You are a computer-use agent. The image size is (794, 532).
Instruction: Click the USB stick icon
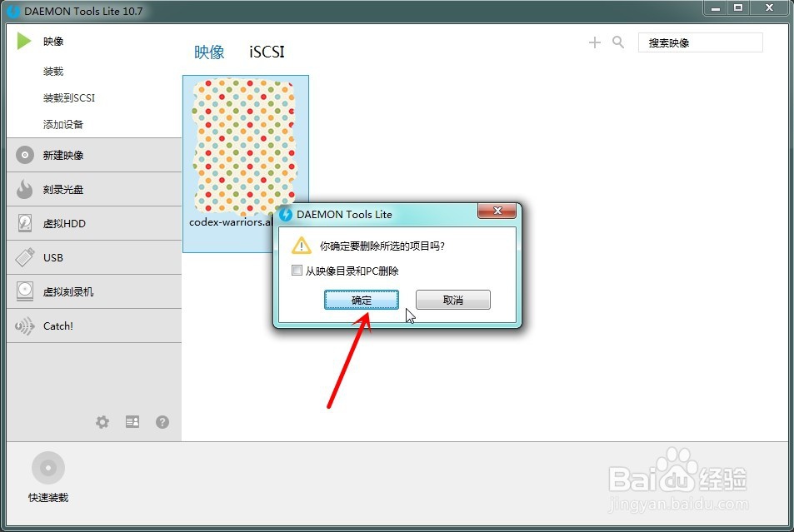click(25, 257)
